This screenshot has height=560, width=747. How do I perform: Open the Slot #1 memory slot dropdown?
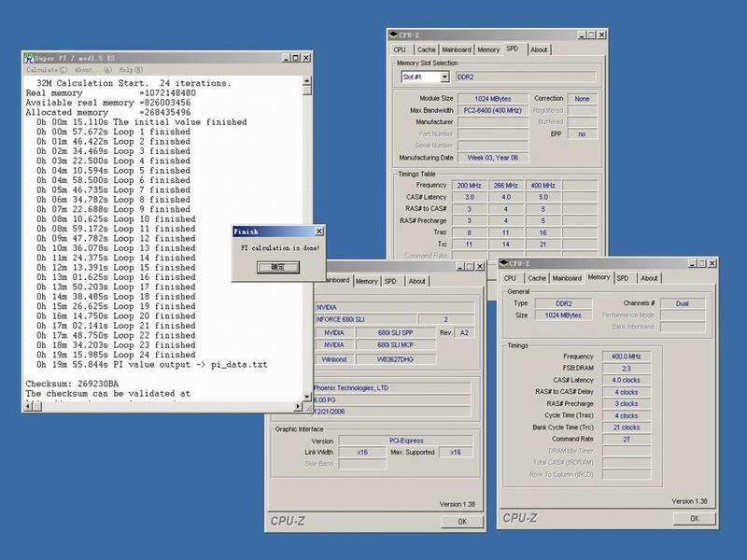point(444,77)
